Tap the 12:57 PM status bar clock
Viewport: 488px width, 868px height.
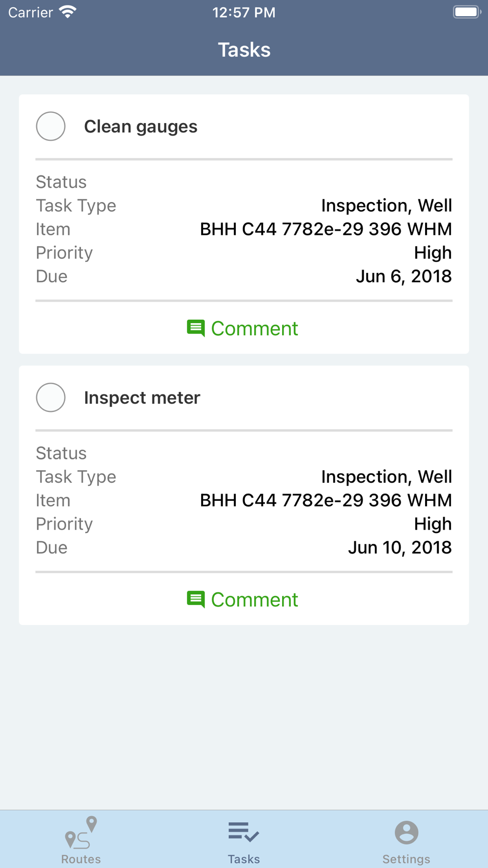click(244, 12)
